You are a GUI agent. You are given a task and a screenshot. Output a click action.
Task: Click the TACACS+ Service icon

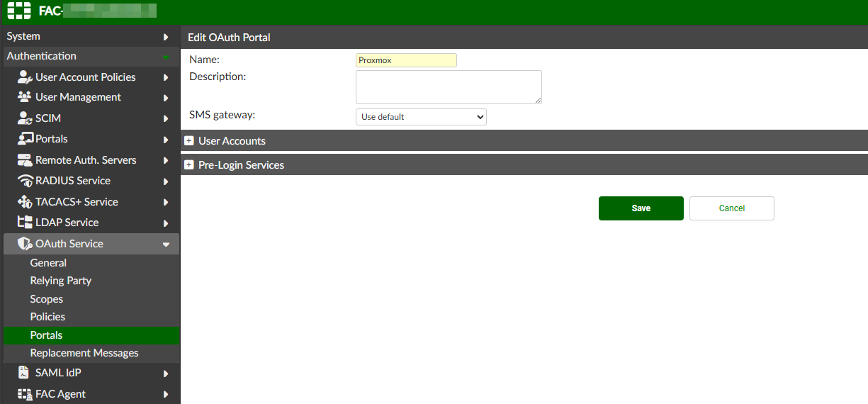pos(25,202)
